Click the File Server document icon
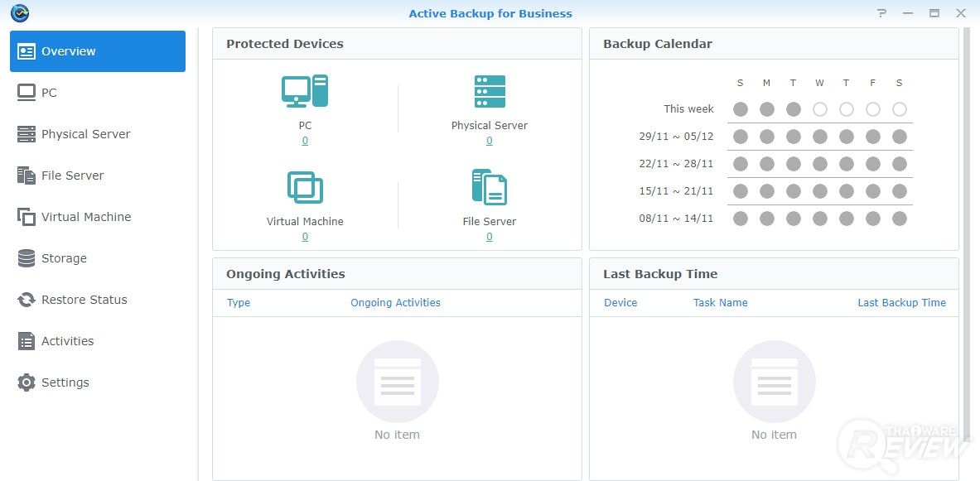This screenshot has height=481, width=980. click(490, 187)
